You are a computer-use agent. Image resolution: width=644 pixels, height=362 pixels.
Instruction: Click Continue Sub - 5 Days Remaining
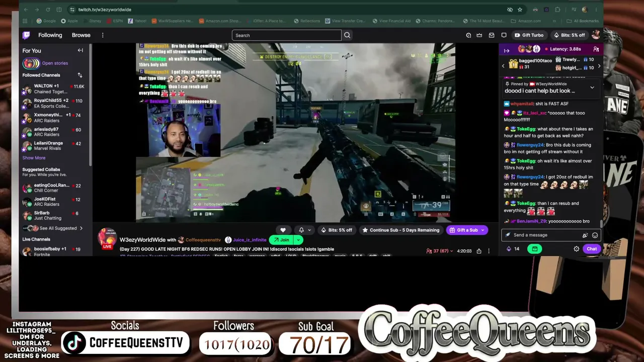(x=400, y=230)
